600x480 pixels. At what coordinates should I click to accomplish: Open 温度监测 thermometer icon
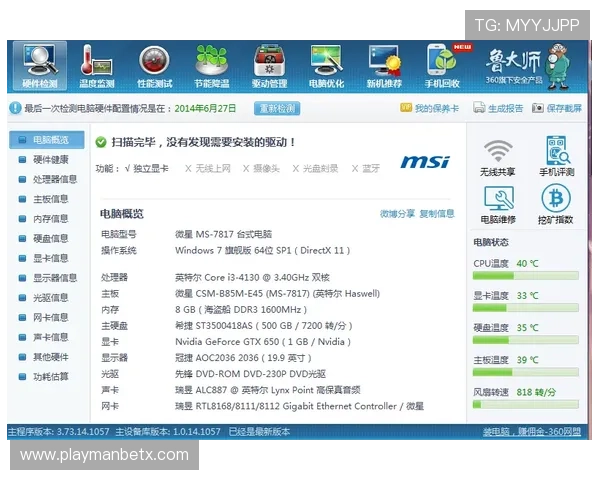pos(97,65)
